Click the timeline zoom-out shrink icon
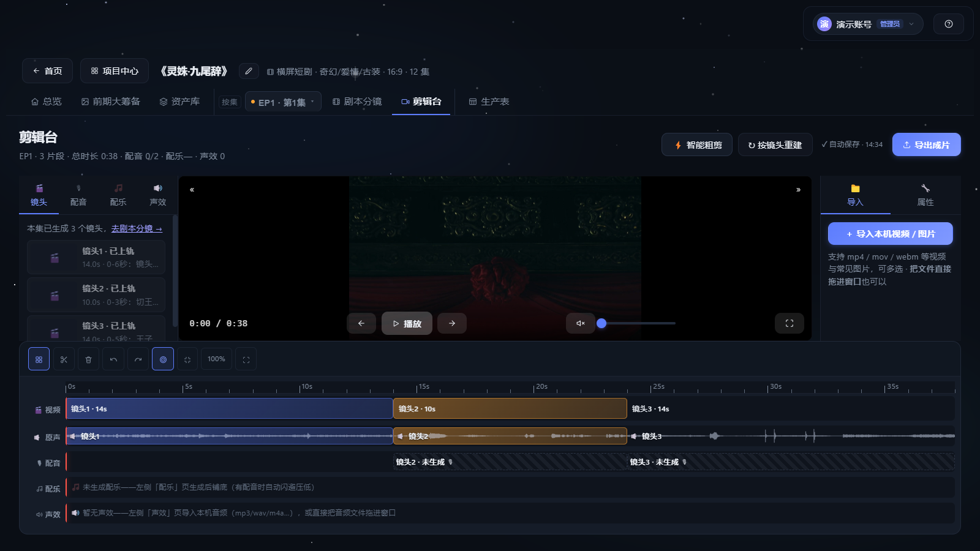Image resolution: width=980 pixels, height=551 pixels. 187,359
